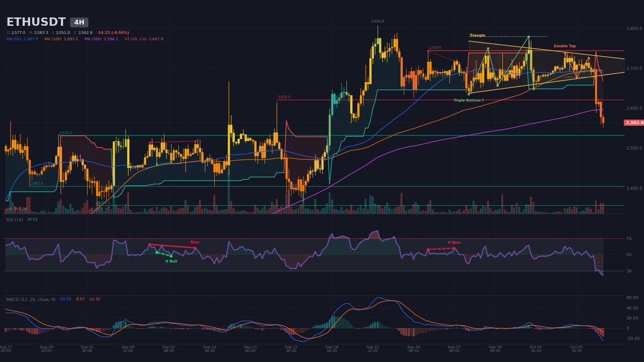Click the Triangle pattern label
644x362 pixels.
tap(477, 35)
